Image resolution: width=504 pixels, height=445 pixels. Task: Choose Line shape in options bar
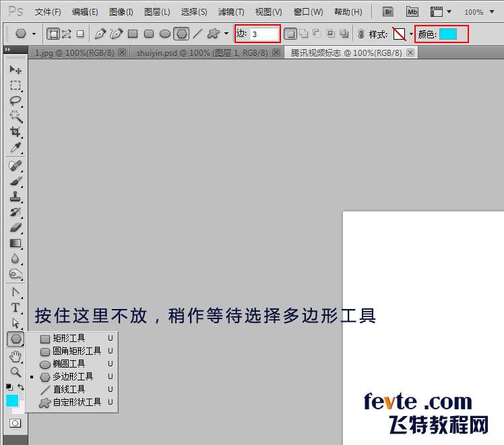(x=197, y=34)
